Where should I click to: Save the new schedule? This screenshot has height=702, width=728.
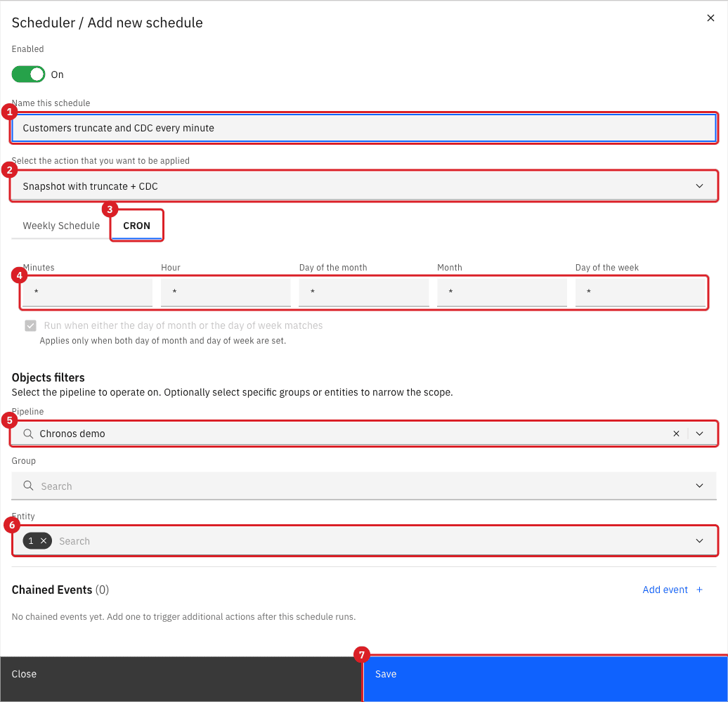click(x=545, y=679)
